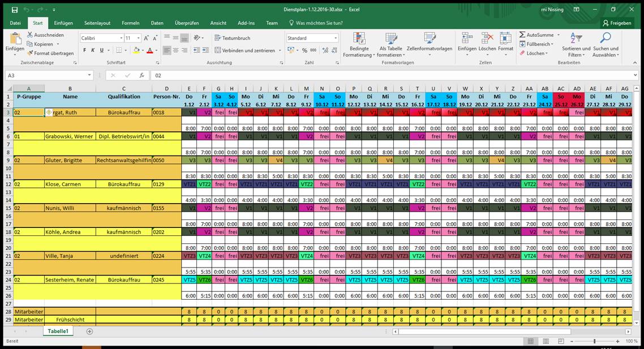Viewport: 644px width, 349px height.
Task: Toggle centered text alignment
Action: [176, 50]
